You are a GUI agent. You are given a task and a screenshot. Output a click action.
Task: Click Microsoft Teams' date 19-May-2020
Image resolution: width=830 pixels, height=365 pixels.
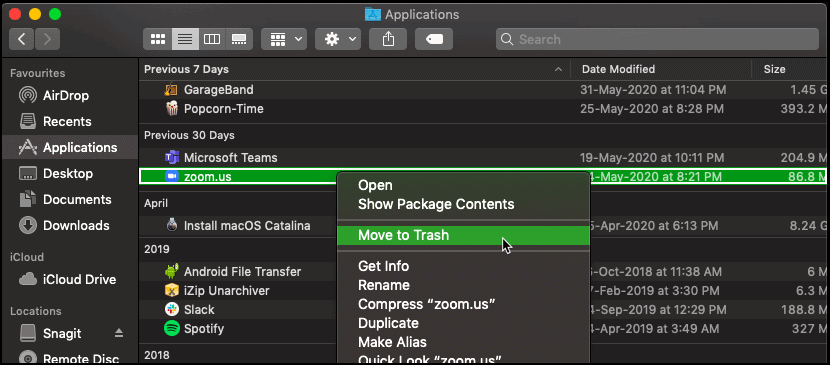pyautogui.click(x=652, y=158)
